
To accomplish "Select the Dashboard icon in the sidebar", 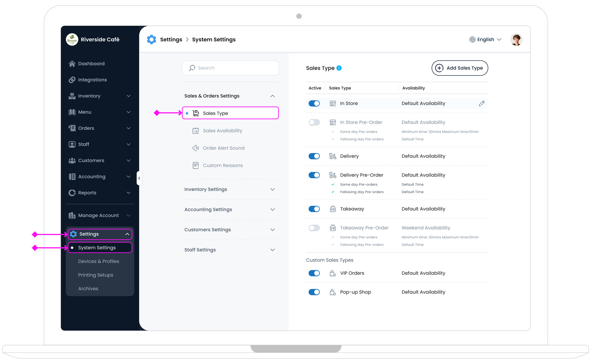I will (x=72, y=64).
